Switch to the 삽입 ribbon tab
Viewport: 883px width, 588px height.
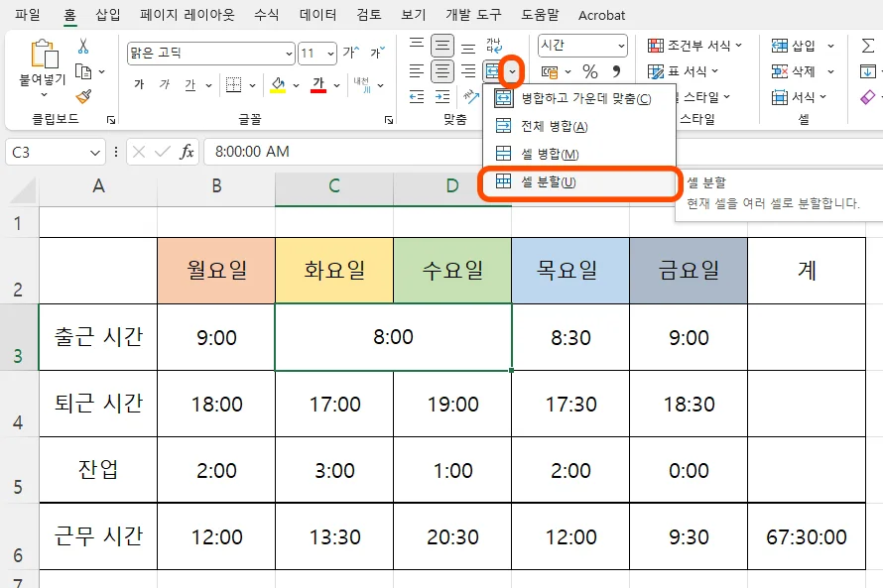pyautogui.click(x=107, y=15)
